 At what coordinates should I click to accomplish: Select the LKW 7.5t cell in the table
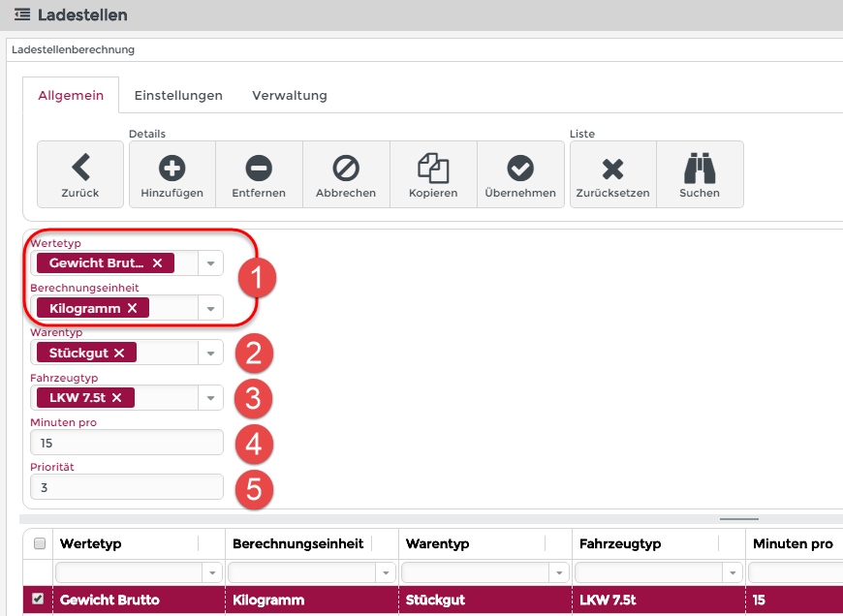coord(660,600)
